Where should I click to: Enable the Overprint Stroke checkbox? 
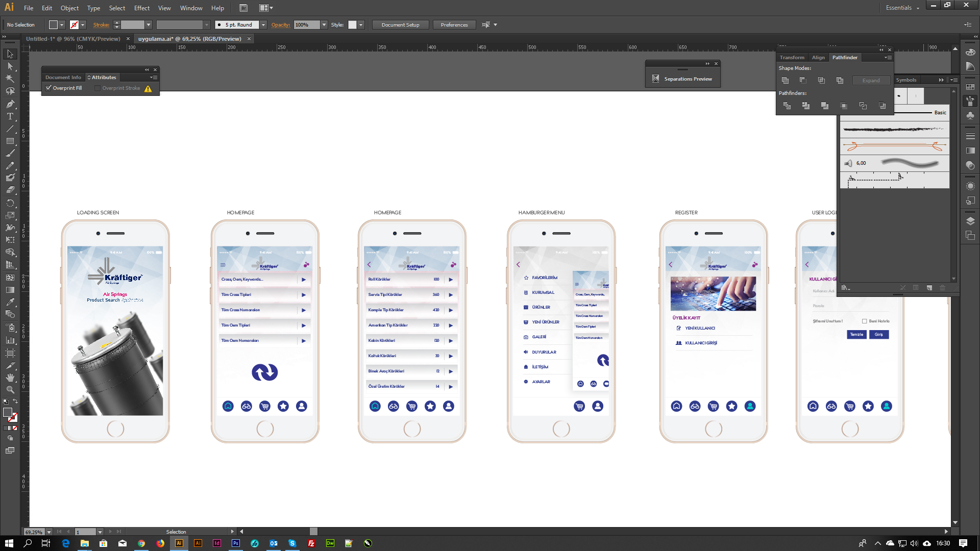(97, 88)
